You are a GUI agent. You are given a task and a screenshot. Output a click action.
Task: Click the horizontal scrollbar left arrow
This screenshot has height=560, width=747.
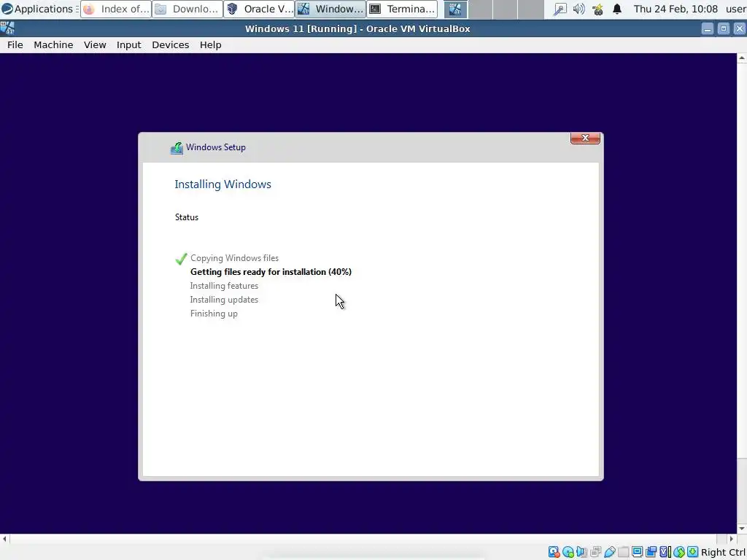coord(4,539)
